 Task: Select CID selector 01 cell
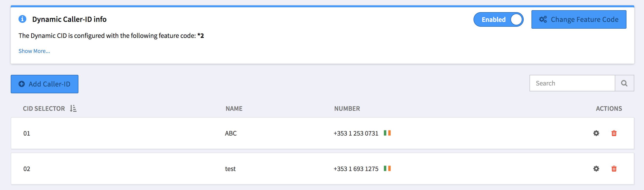pyautogui.click(x=27, y=133)
